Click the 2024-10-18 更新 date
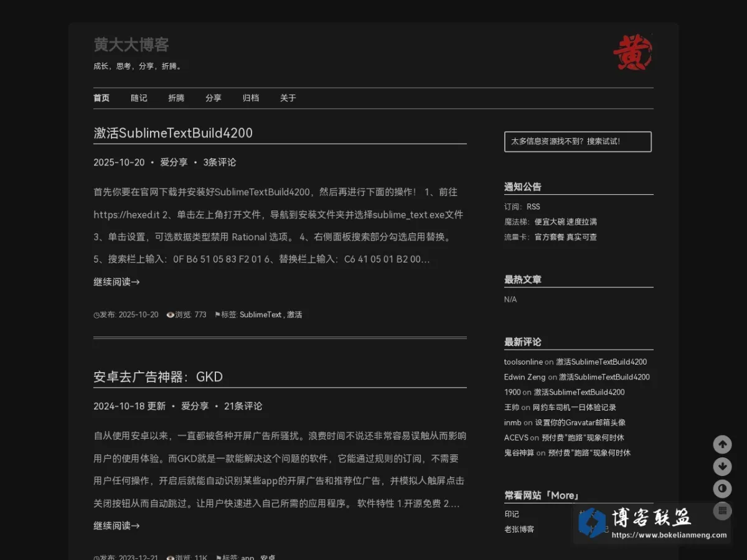Screen dimensions: 747x560 pos(129,406)
